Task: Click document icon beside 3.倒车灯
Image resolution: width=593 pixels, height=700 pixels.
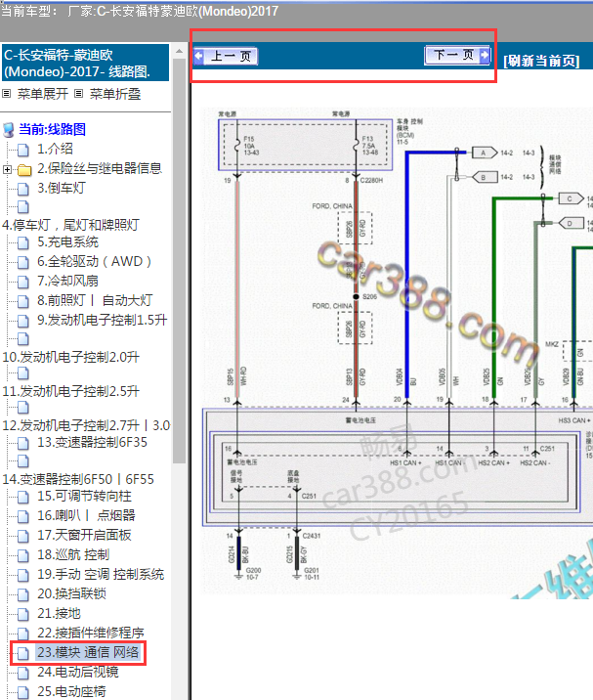Action: 23,189
